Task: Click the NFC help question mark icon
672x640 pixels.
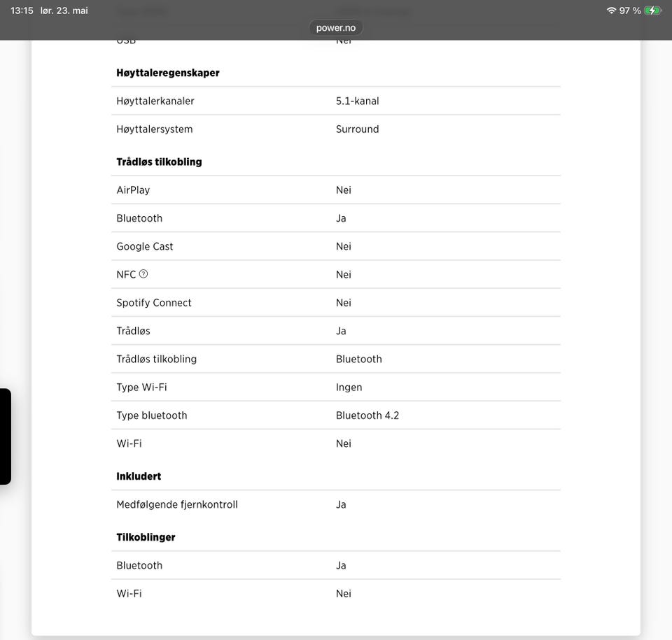Action: point(143,273)
